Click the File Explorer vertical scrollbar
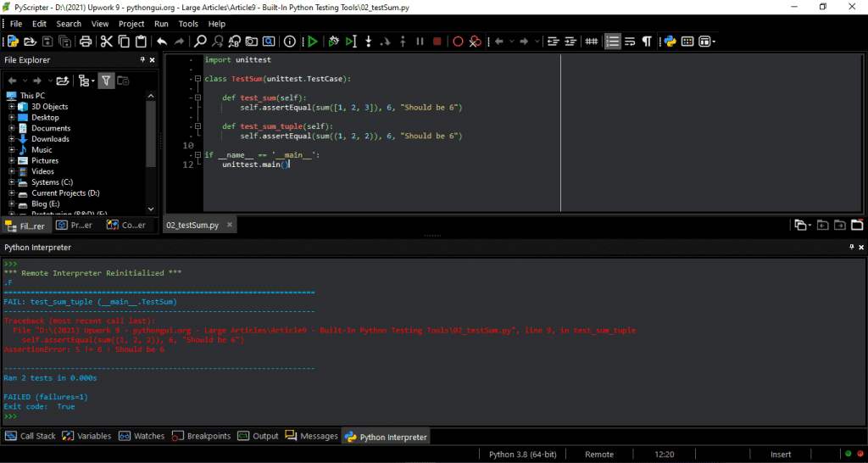The width and height of the screenshot is (868, 463). pos(152,153)
